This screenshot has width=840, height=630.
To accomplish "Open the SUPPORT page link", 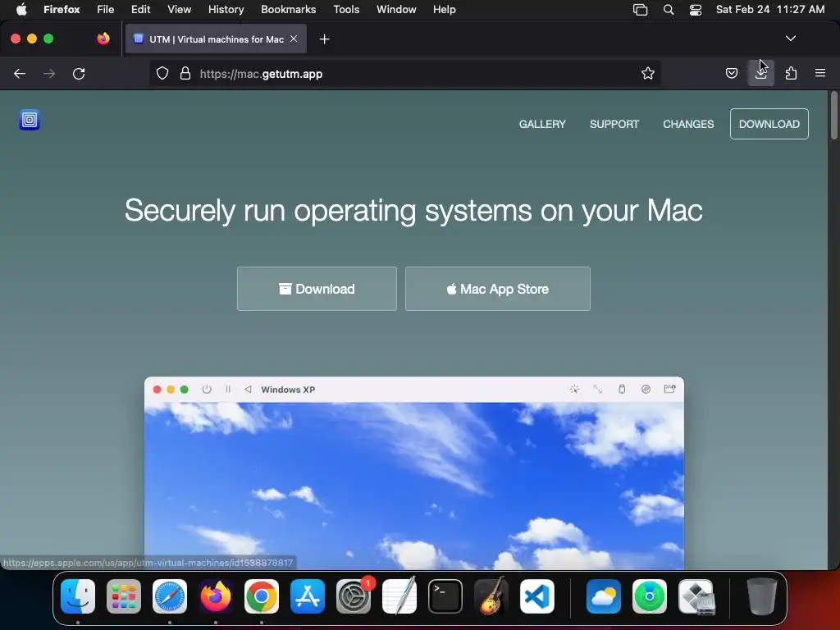I will pos(614,125).
